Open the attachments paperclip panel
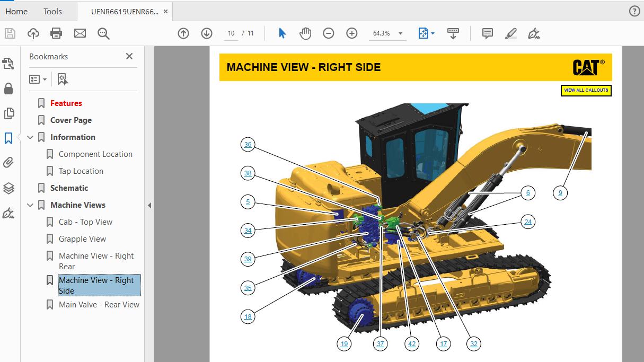 pos(8,163)
